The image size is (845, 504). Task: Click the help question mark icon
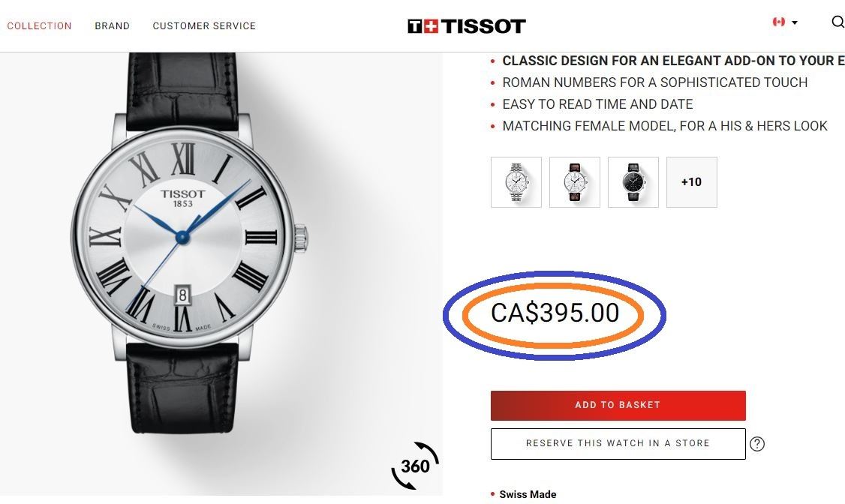[x=757, y=444]
